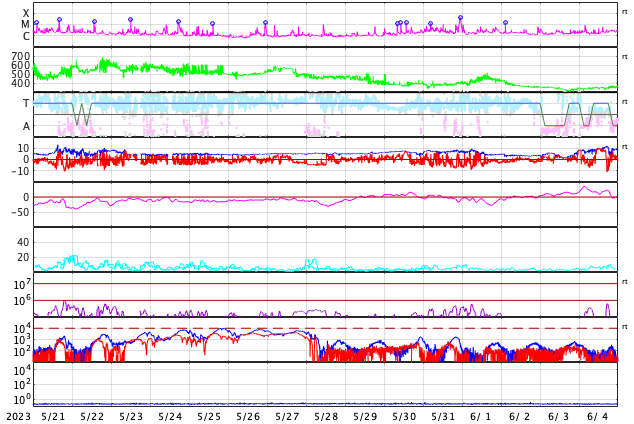
Task: Click the '6/ 2' date label
Action: pyautogui.click(x=520, y=417)
